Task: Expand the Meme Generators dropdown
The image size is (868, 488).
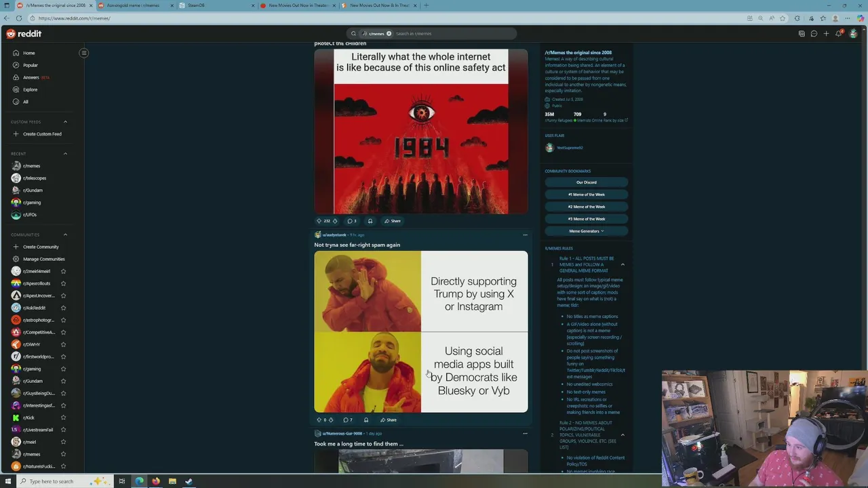Action: point(587,231)
